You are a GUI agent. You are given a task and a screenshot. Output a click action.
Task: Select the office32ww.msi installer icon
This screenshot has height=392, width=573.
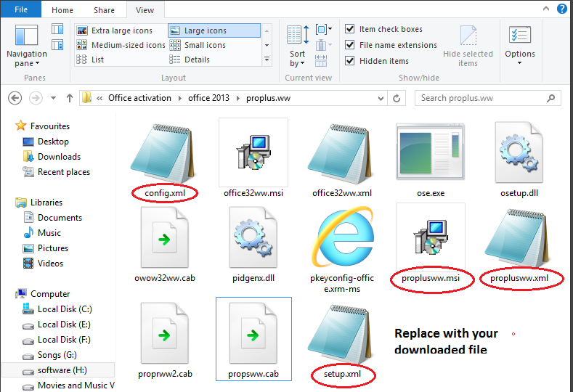tap(253, 153)
